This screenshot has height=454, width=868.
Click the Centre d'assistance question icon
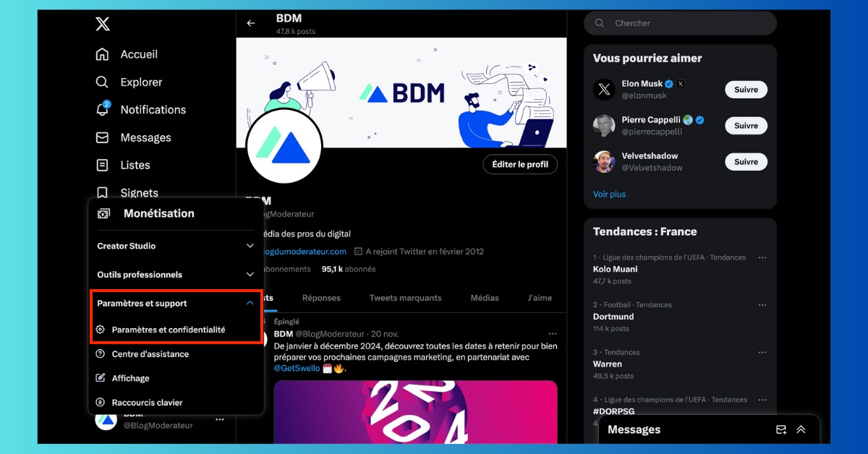(x=101, y=354)
